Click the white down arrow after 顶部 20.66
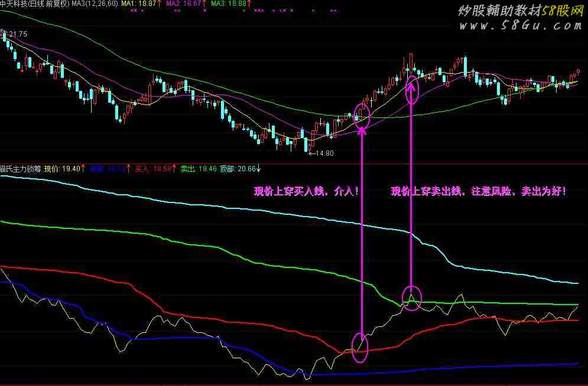This screenshot has width=588, height=386. click(x=259, y=169)
